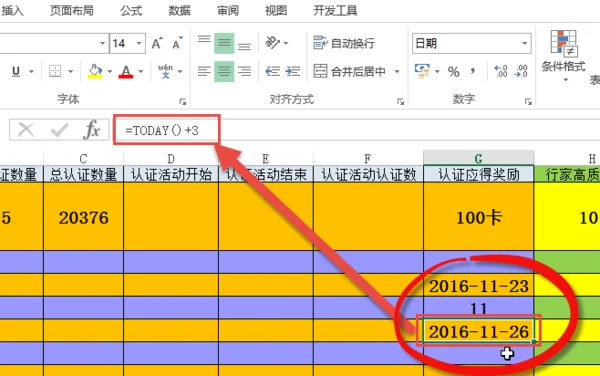Click header cell 总认证数量
The image size is (600, 376).
[x=83, y=174]
